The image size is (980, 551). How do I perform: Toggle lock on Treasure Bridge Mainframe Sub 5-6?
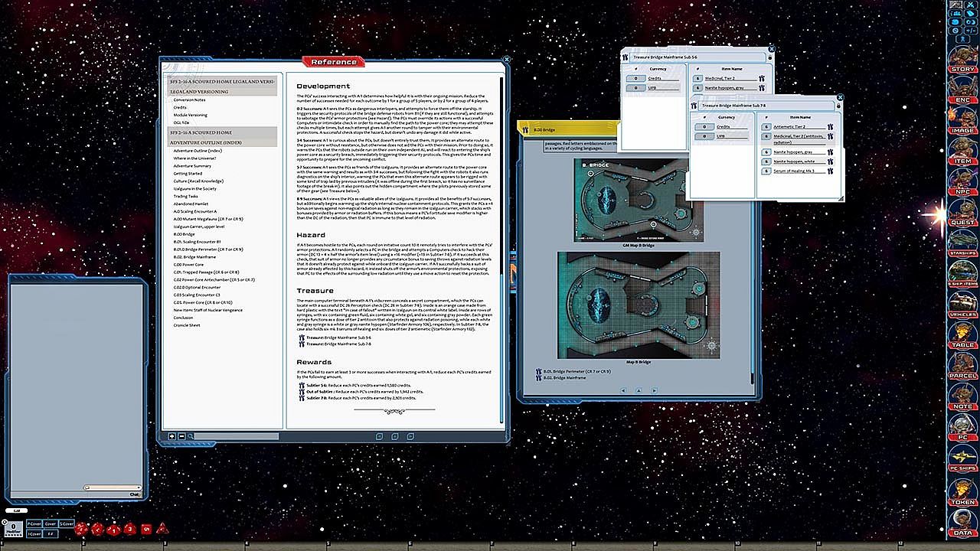point(769,57)
